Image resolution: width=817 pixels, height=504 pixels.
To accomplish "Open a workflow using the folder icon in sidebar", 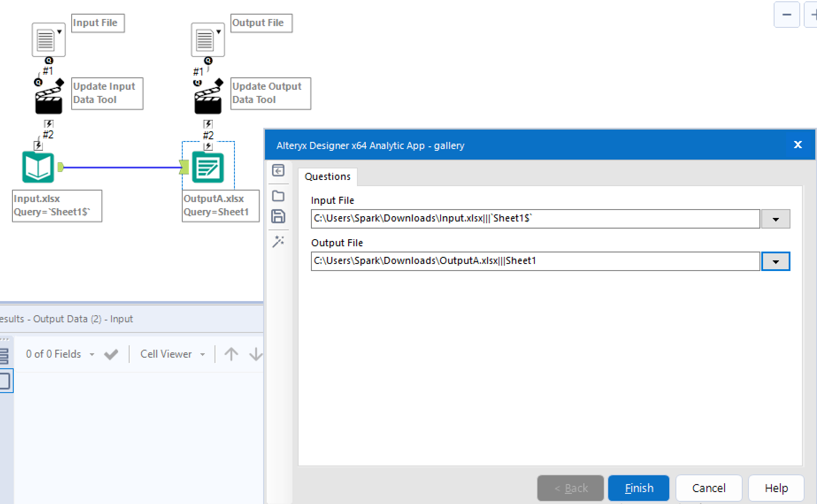I will point(278,195).
